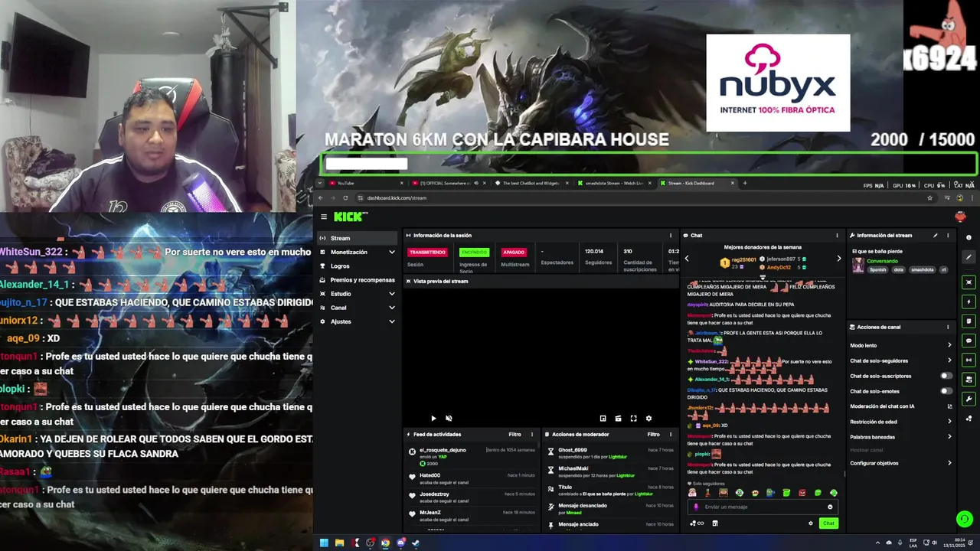Show previous top donors
The width and height of the screenshot is (980, 551).
point(687,259)
